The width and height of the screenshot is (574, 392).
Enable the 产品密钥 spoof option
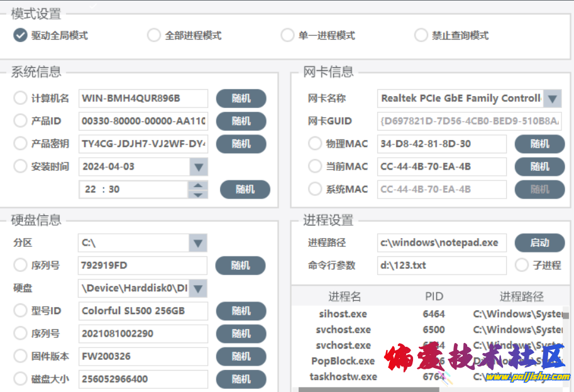pyautogui.click(x=19, y=144)
